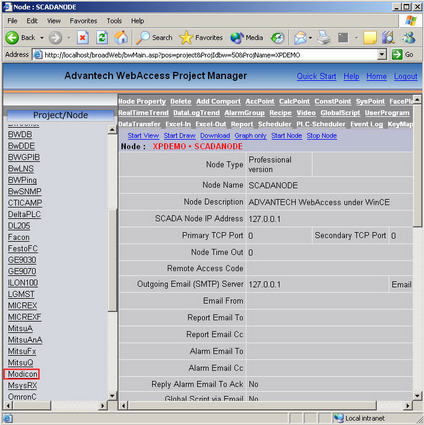Screen dimensions: 424x425
Task: Click the Graph only link
Action: tap(250, 136)
